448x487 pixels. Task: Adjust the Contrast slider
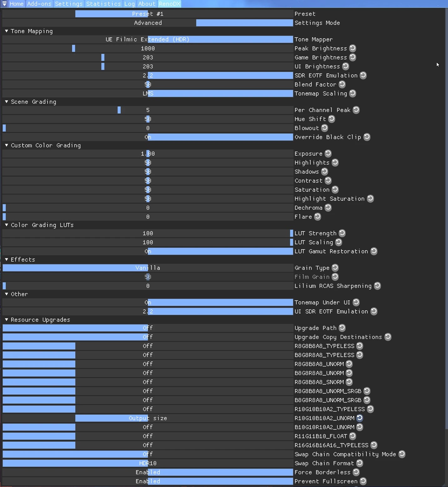click(x=148, y=181)
